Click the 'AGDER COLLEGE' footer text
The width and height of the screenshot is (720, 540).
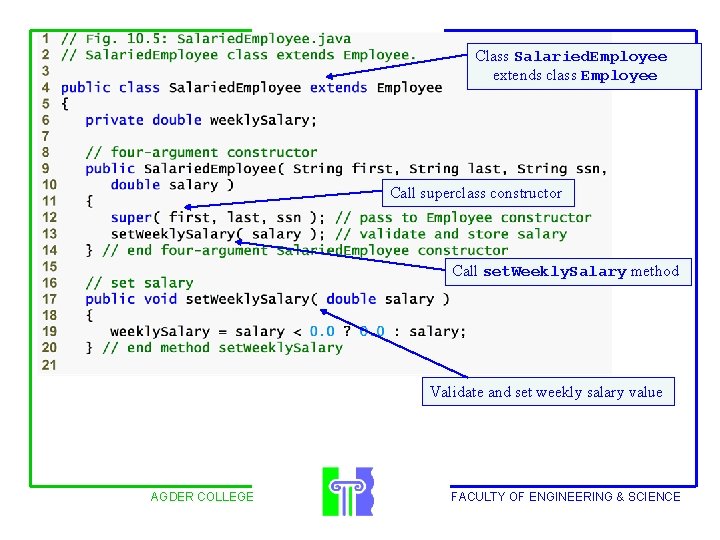[202, 497]
